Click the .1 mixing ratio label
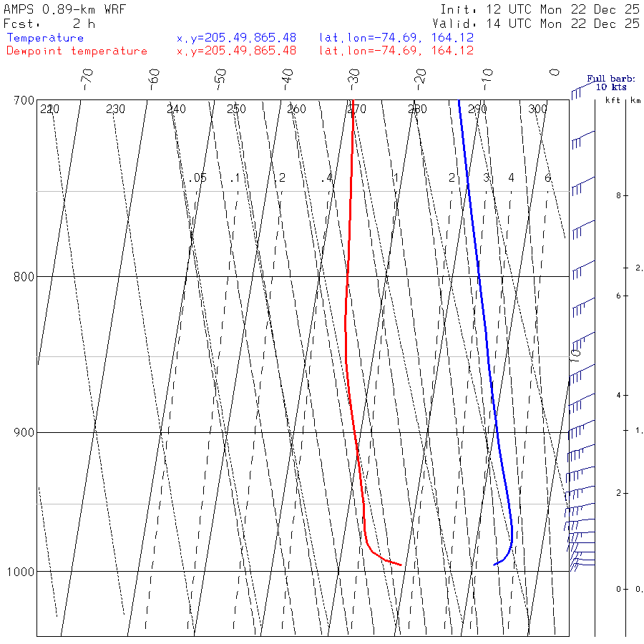The width and height of the screenshot is (644, 644). pyautogui.click(x=235, y=178)
